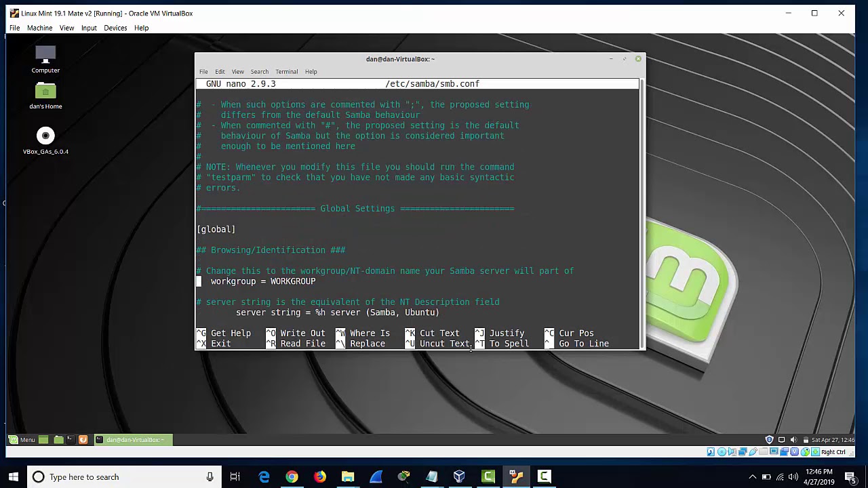Open the terminal View menu

pos(237,71)
